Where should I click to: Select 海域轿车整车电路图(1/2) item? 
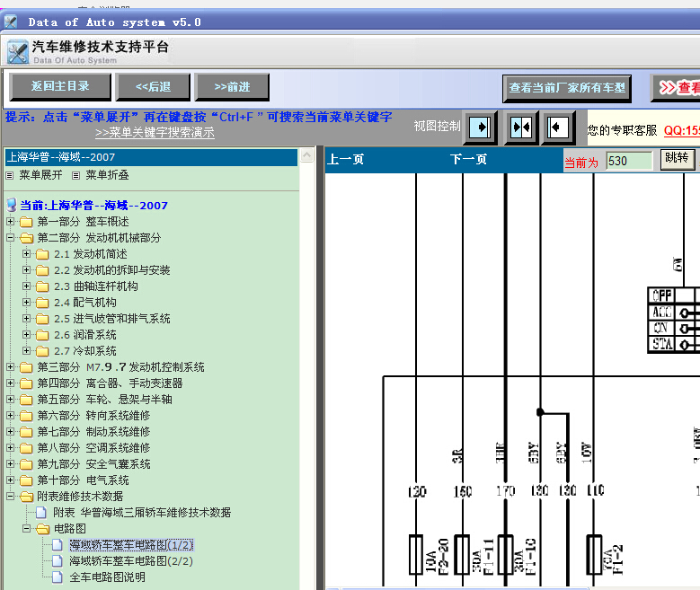[x=131, y=545]
